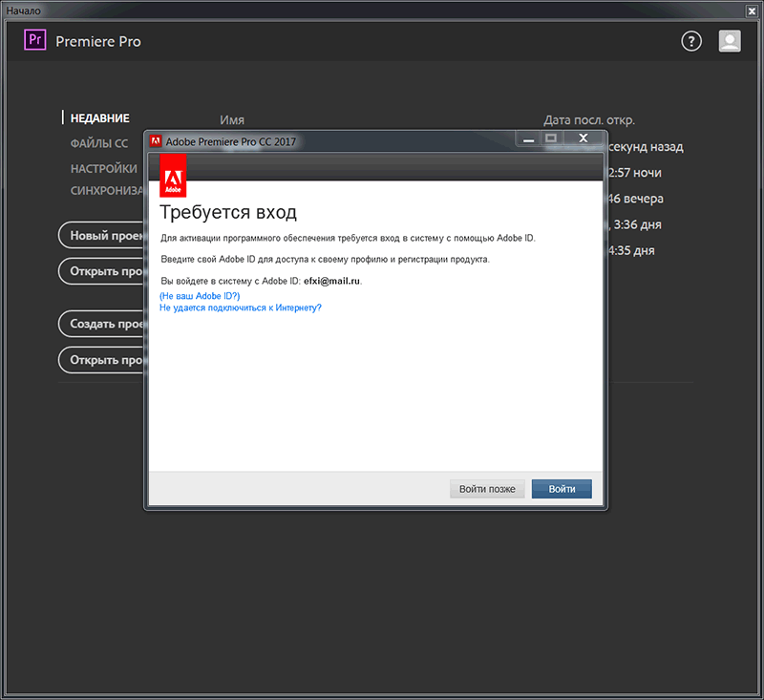Close the Adobe Premiere Pro CC 2017 dialog

pos(584,138)
